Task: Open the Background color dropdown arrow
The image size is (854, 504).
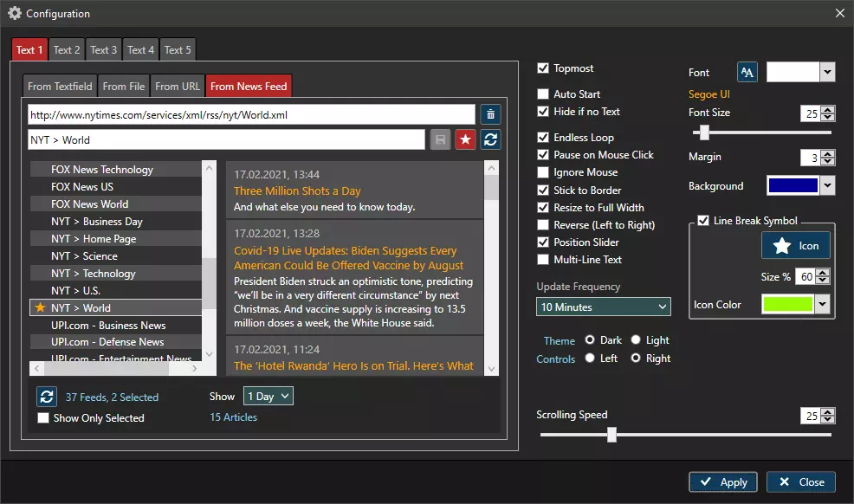Action: click(x=827, y=185)
